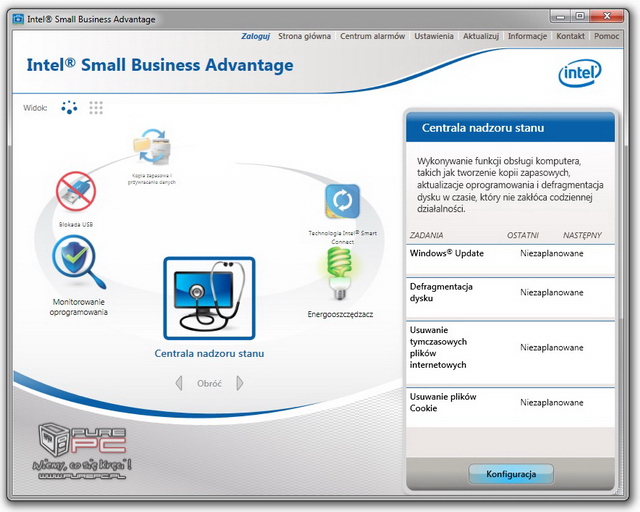Screen dimensions: 640x512
Task: Select the Centrala nadzoru stanu stethoscope icon
Action: 209,298
